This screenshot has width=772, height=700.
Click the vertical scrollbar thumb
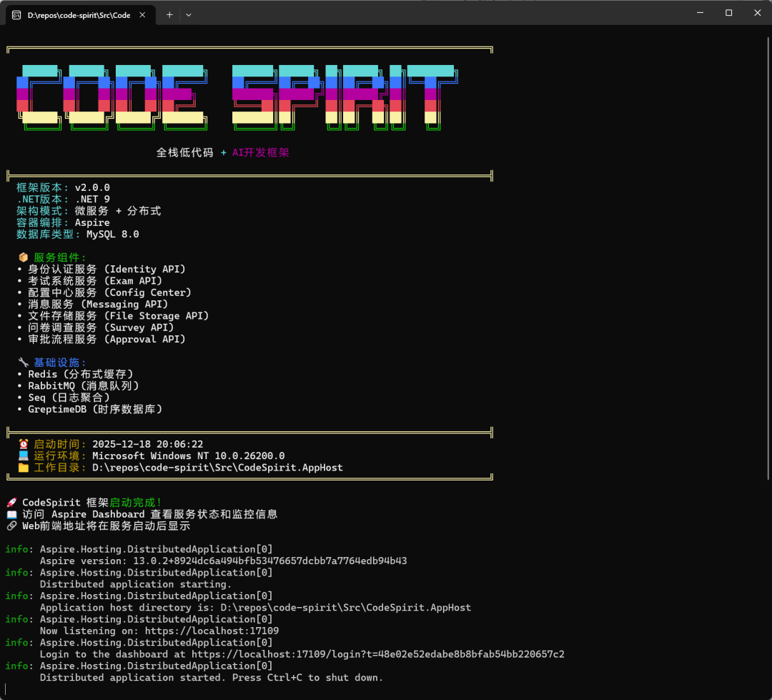tap(768, 258)
